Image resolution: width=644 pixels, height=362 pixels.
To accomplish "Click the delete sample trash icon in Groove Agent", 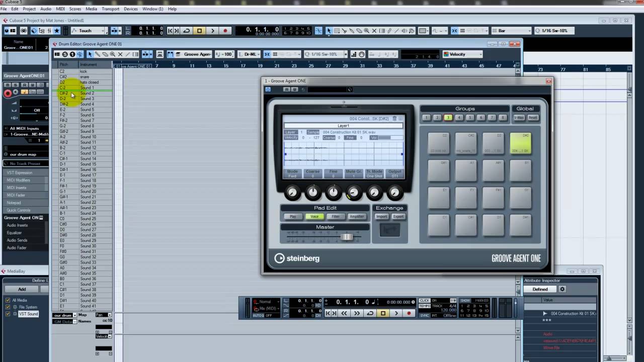I will pyautogui.click(x=394, y=119).
